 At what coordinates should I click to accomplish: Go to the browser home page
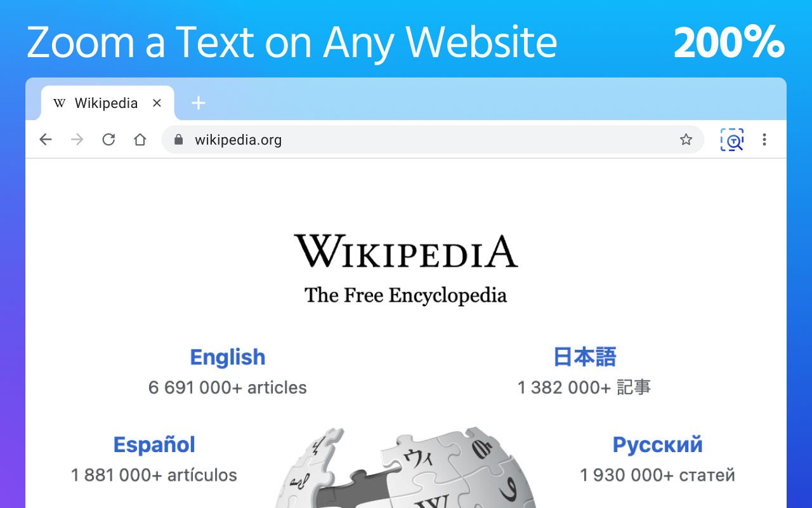click(x=140, y=140)
